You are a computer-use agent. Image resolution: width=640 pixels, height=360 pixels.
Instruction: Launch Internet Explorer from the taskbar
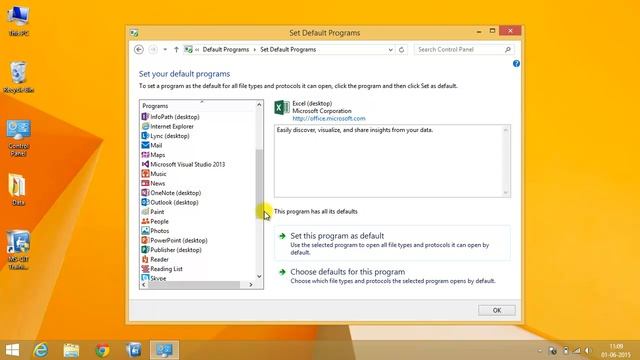pos(40,350)
